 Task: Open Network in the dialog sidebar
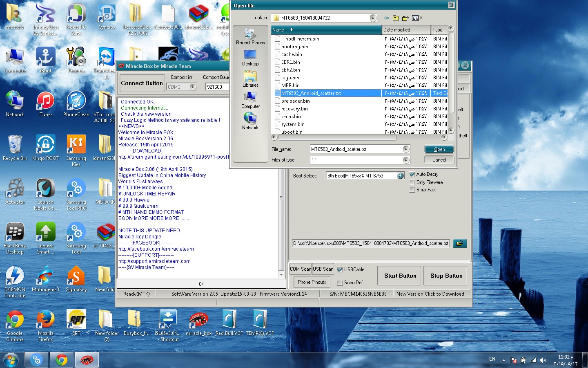[x=250, y=121]
